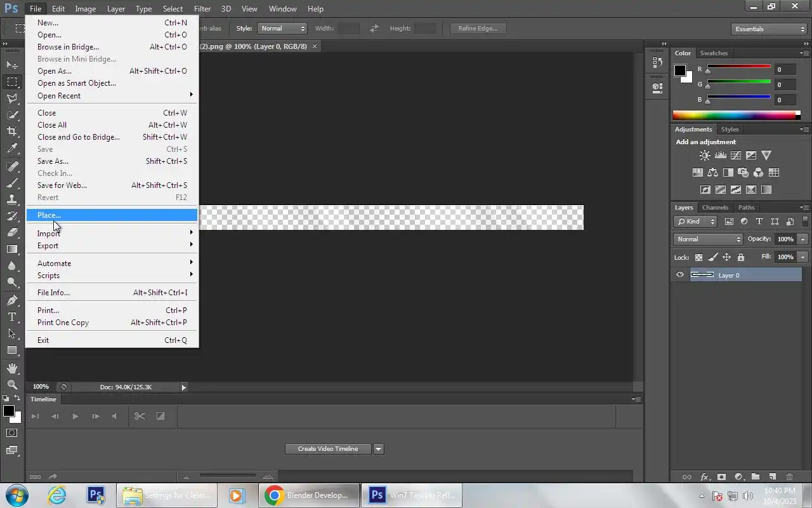Image resolution: width=812 pixels, height=508 pixels.
Task: Add a Brightness/Contrast adjustment
Action: (705, 155)
